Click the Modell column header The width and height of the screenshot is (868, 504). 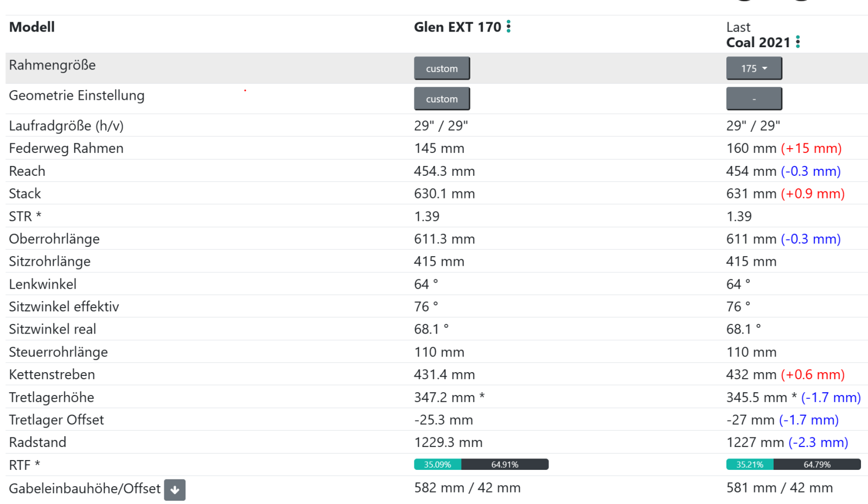click(32, 27)
